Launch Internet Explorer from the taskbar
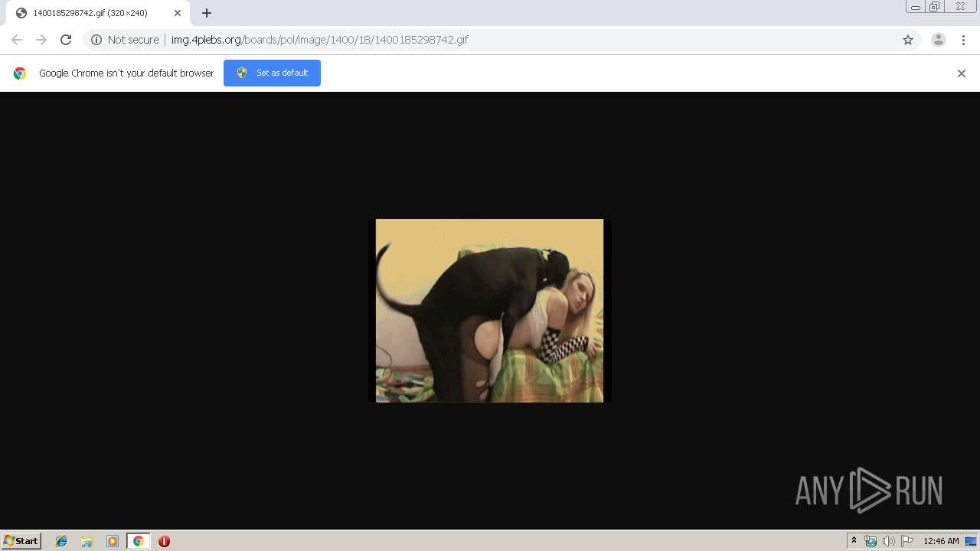The image size is (980, 551). click(x=61, y=541)
